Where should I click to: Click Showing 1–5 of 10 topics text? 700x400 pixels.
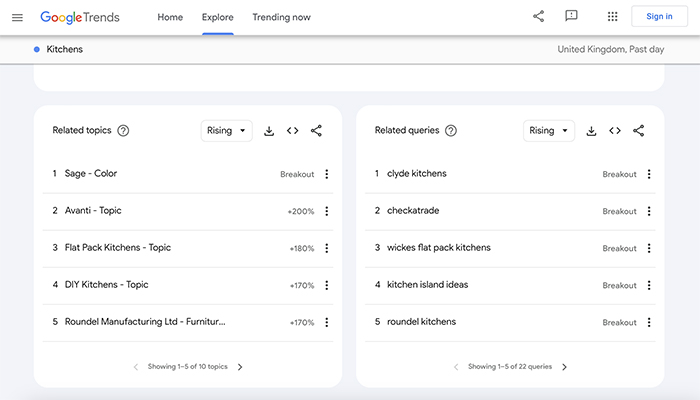(188, 367)
